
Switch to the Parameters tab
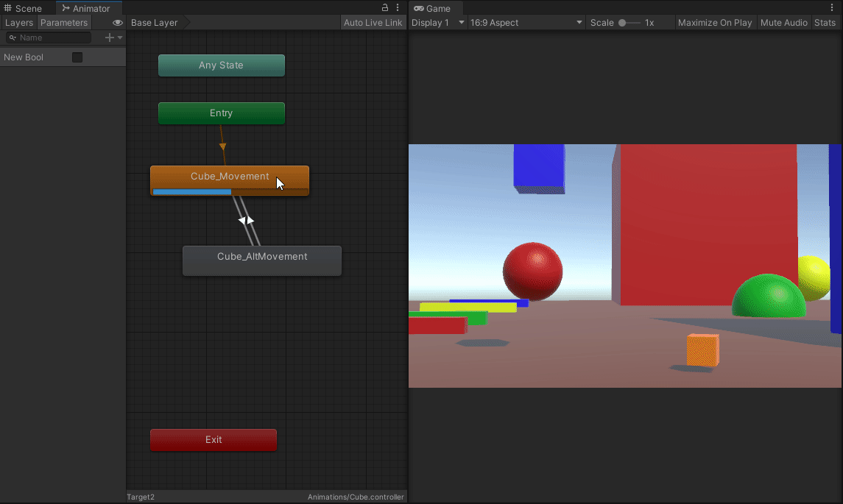64,22
